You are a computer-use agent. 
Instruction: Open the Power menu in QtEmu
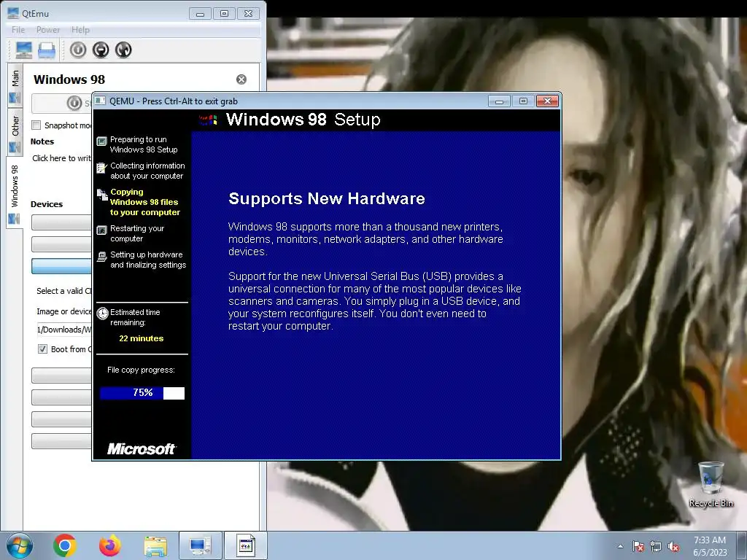click(x=48, y=29)
